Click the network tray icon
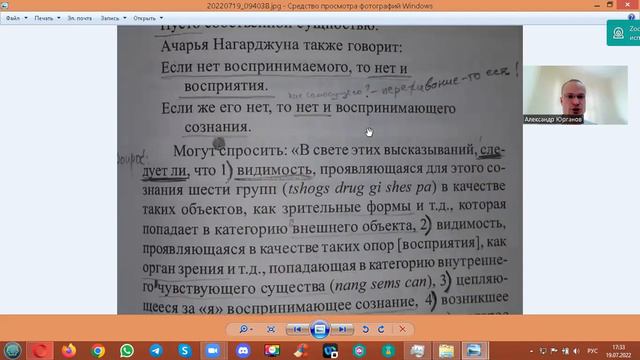The image size is (640, 360). 565,351
